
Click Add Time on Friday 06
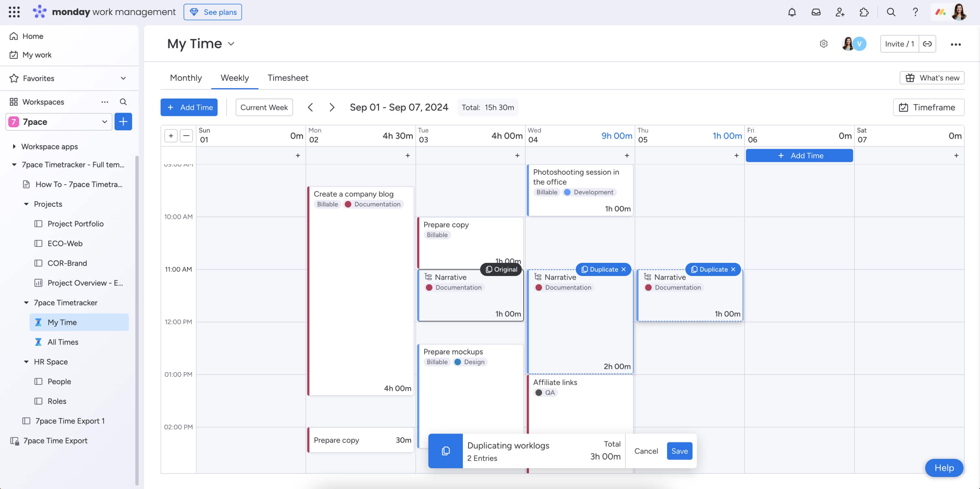tap(799, 155)
